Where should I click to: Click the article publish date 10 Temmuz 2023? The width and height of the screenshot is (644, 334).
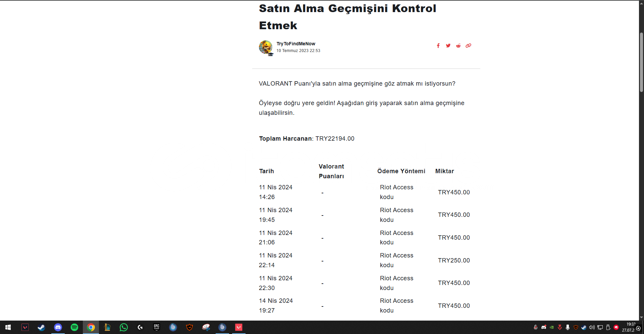pyautogui.click(x=298, y=51)
